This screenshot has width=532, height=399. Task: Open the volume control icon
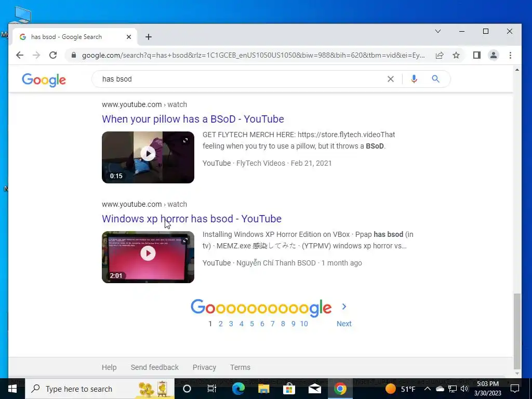[x=464, y=389]
